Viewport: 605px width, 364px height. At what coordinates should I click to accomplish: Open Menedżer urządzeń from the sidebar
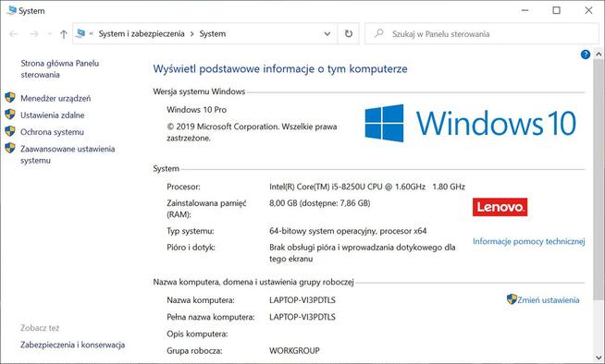(56, 98)
